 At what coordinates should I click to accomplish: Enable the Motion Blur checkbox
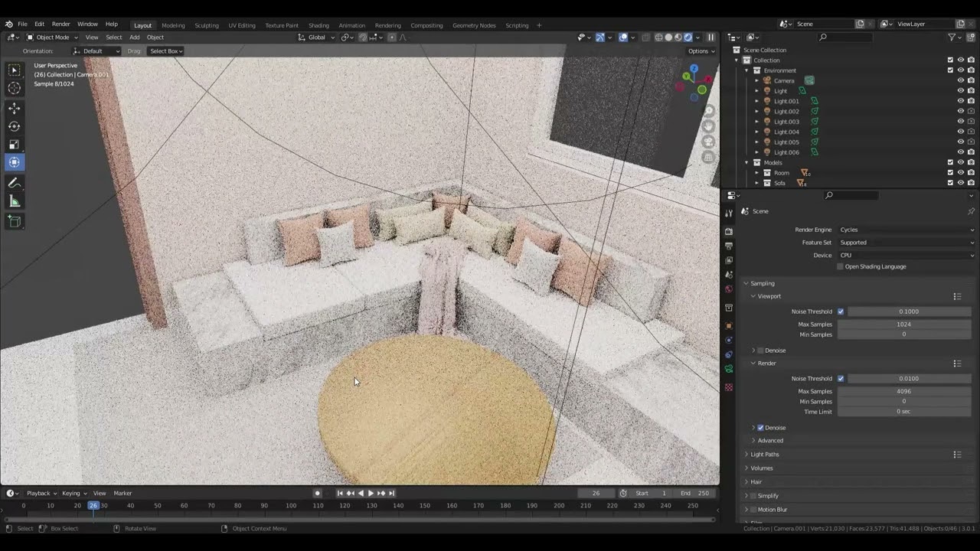753,510
